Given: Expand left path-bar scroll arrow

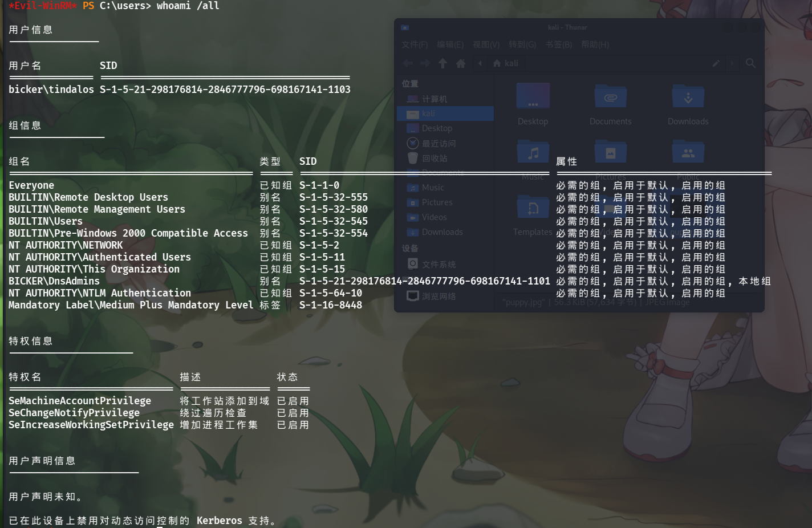Looking at the screenshot, I should click(480, 63).
